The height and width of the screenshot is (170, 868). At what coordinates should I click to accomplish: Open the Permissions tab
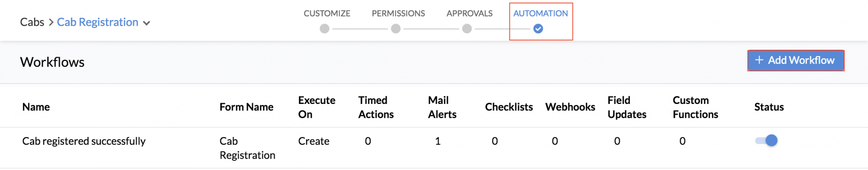(x=398, y=13)
